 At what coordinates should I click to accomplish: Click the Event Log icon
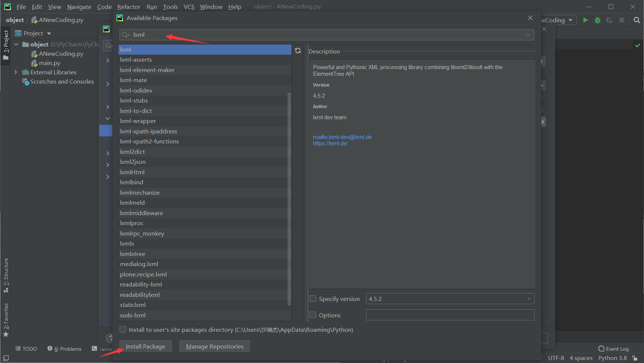pyautogui.click(x=601, y=349)
